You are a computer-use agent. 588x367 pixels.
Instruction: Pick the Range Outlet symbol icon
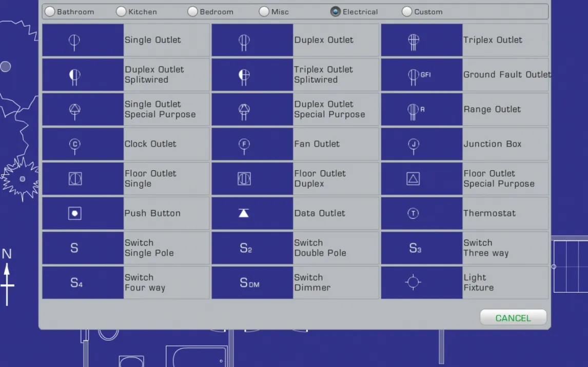(x=415, y=110)
